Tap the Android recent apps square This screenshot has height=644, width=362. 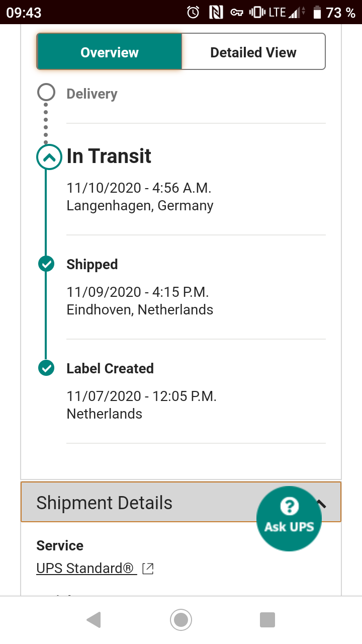[267, 620]
